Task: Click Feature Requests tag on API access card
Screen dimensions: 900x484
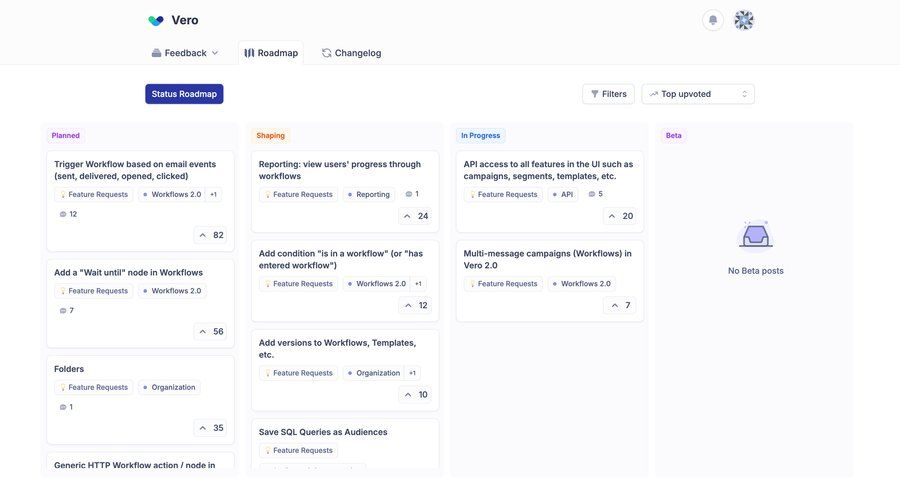Action: [x=503, y=195]
